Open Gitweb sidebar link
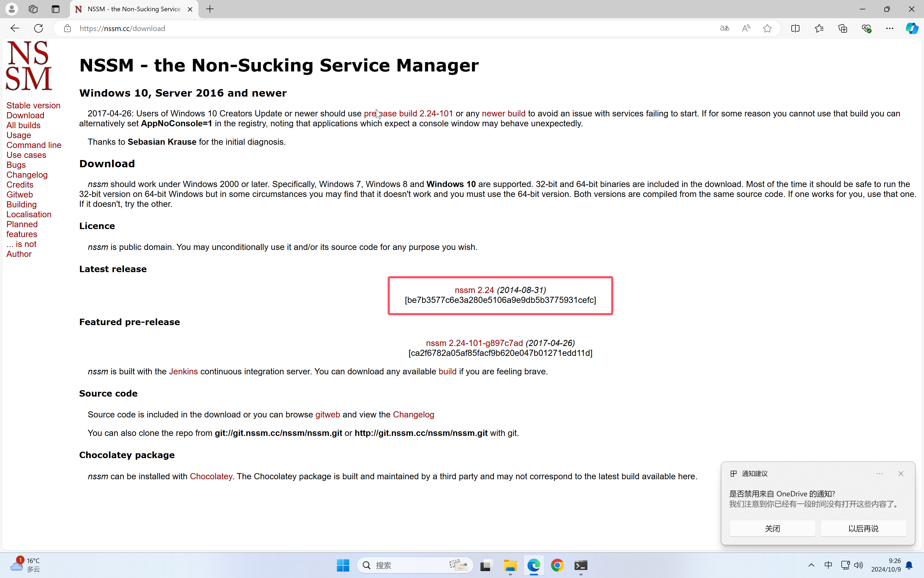 pos(20,195)
